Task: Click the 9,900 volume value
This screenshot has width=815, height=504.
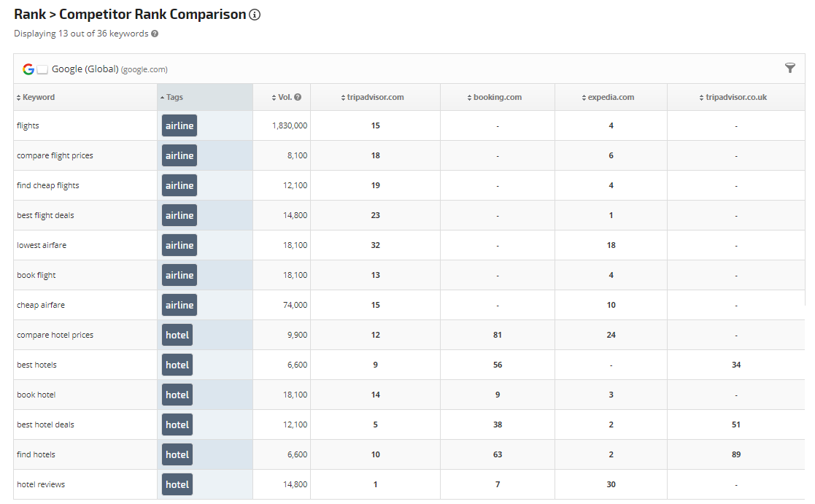Action: 297,335
